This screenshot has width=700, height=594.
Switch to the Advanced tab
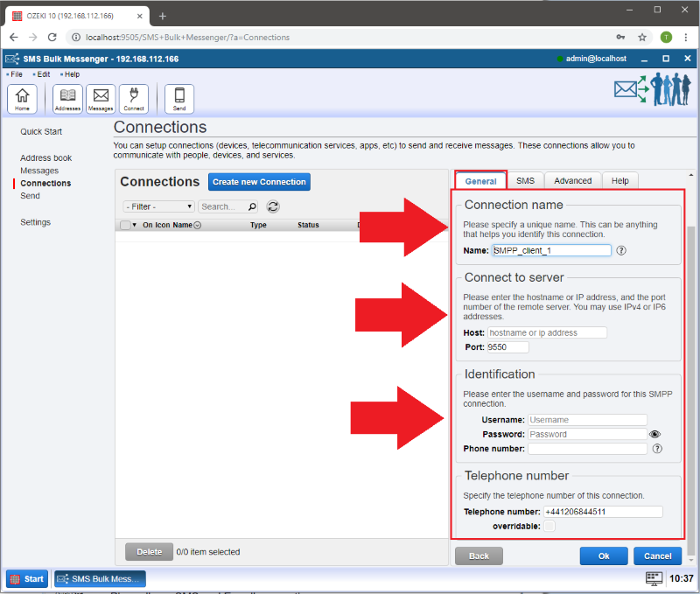pyautogui.click(x=572, y=180)
